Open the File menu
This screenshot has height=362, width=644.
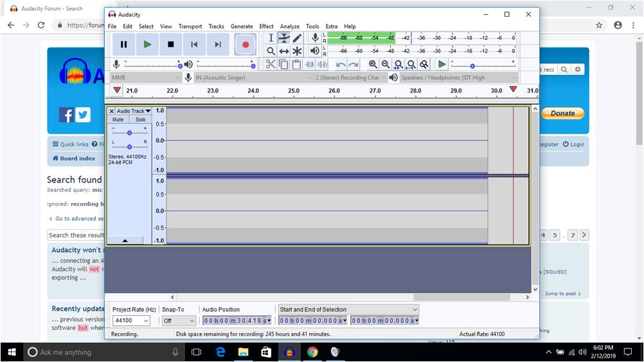point(112,26)
